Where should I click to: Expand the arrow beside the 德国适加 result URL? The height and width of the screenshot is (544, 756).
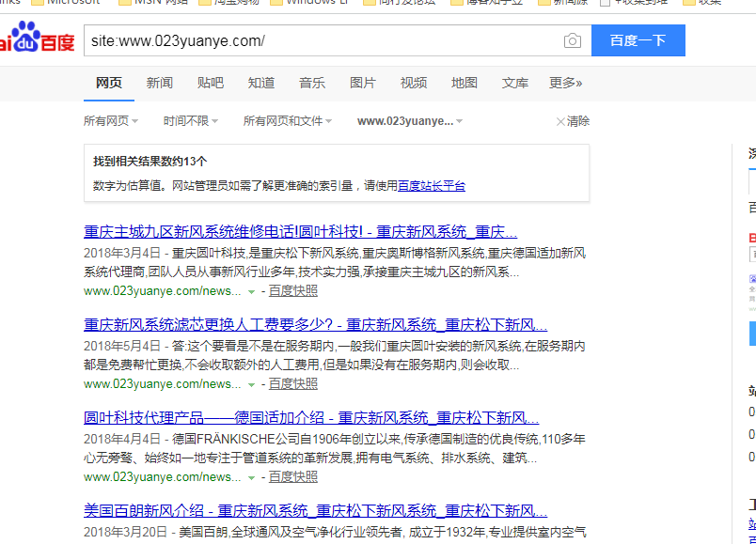point(251,478)
